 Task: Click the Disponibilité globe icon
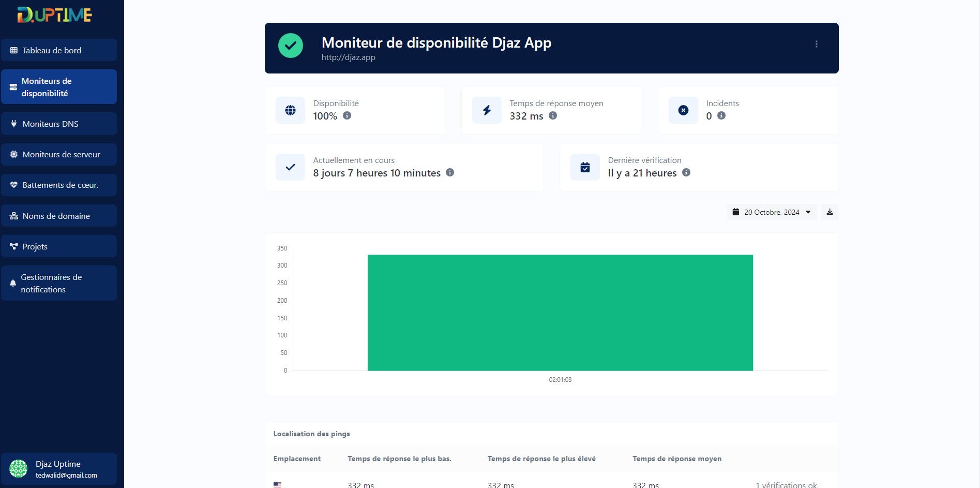click(x=290, y=110)
